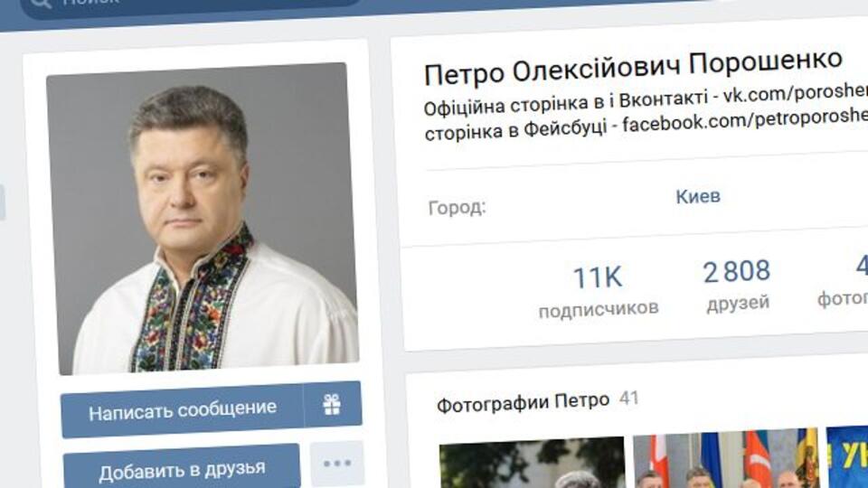Viewport: 868px width, 488px height.
Task: Click the name Петро Олексійович Порошенко
Action: (x=633, y=67)
